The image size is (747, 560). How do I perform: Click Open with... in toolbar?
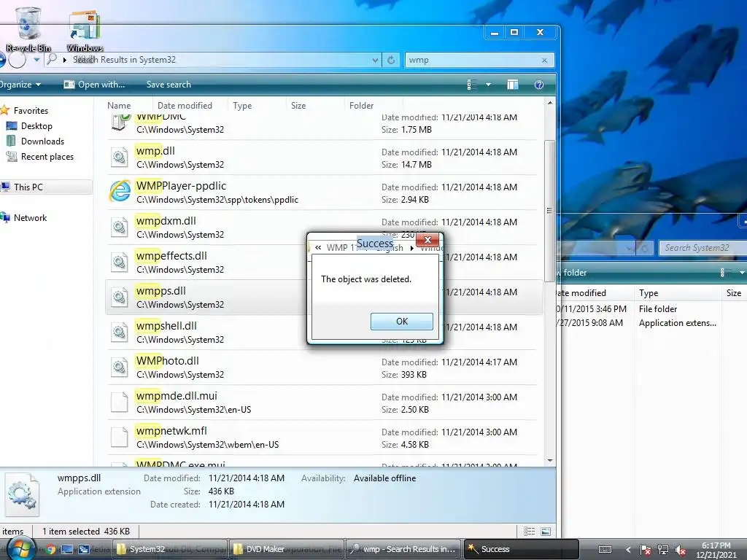94,85
